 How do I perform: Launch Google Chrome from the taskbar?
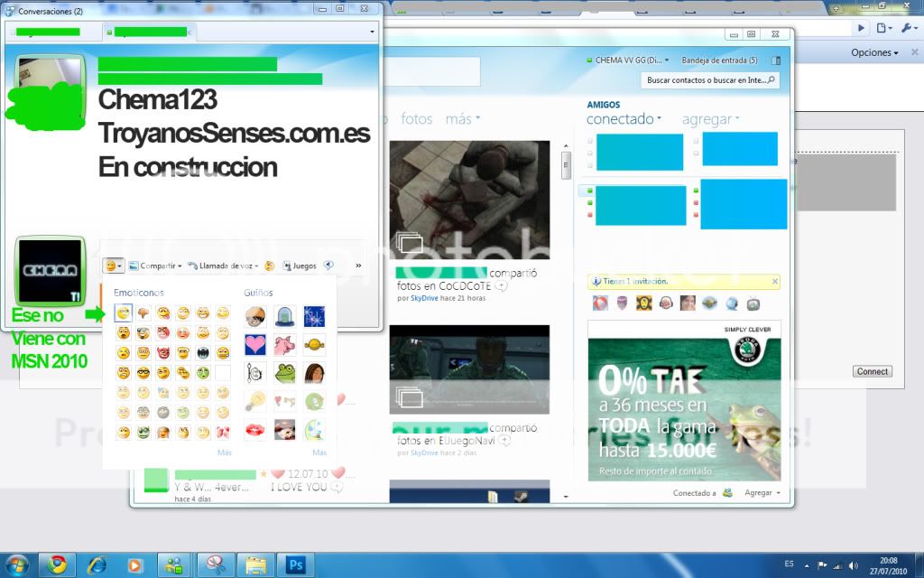point(57,565)
